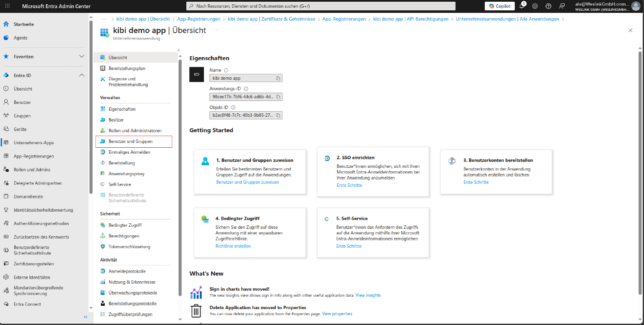Click the info icon beside Anwendungs-ID
This screenshot has height=325, width=644.
[x=246, y=89]
